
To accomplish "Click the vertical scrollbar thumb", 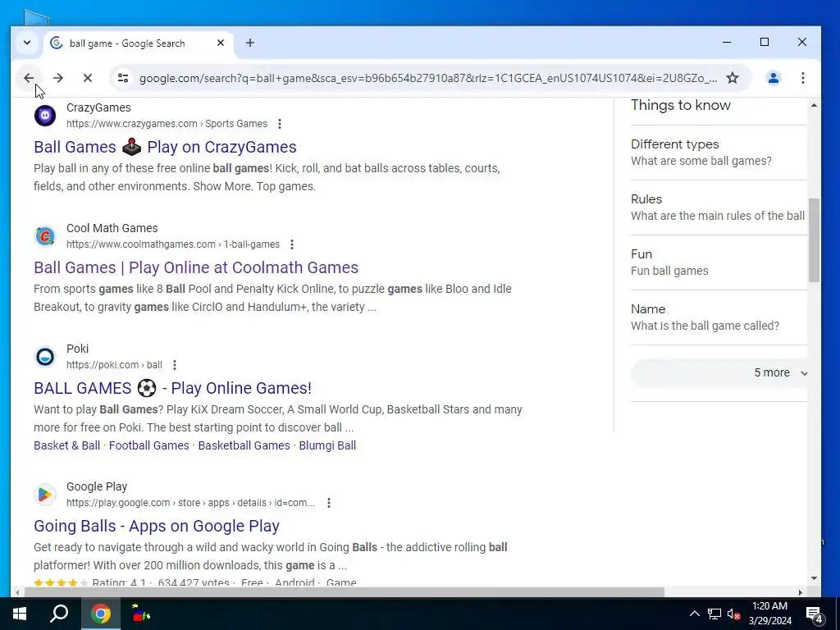I will click(x=814, y=240).
